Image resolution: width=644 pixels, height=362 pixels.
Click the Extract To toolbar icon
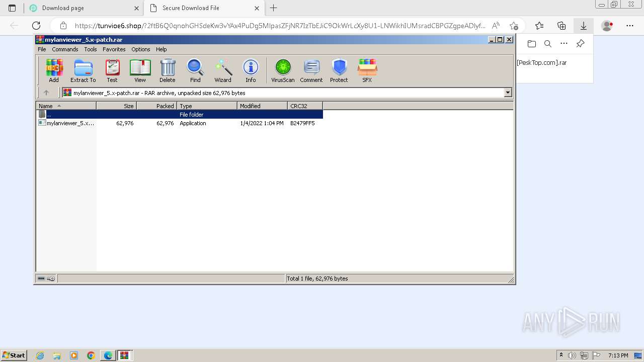tap(83, 71)
